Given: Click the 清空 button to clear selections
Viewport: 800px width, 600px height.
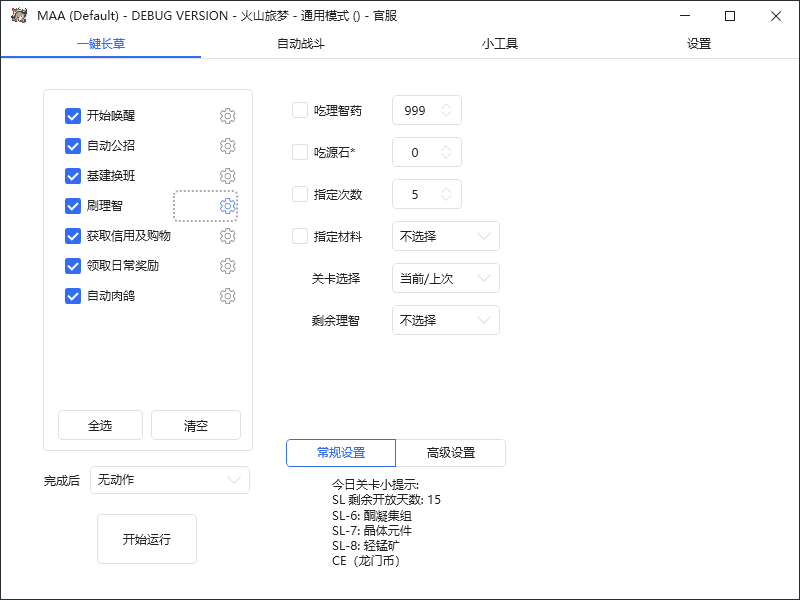Looking at the screenshot, I should coord(195,424).
